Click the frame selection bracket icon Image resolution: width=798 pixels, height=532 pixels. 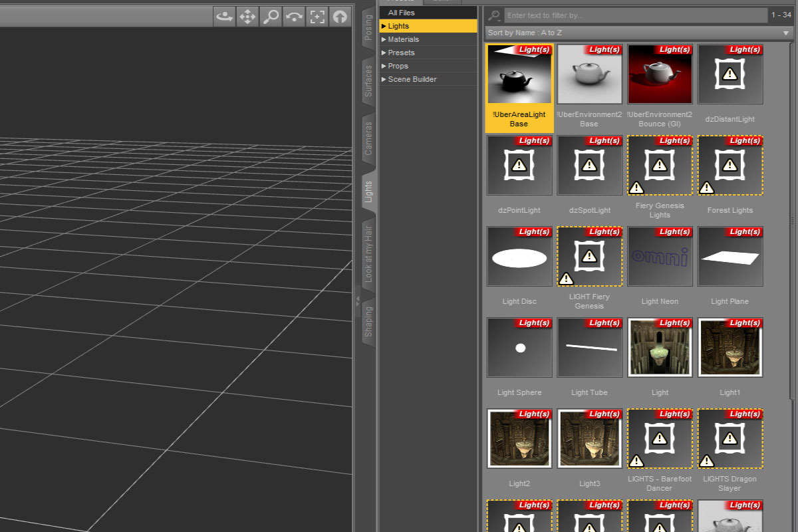[x=317, y=17]
